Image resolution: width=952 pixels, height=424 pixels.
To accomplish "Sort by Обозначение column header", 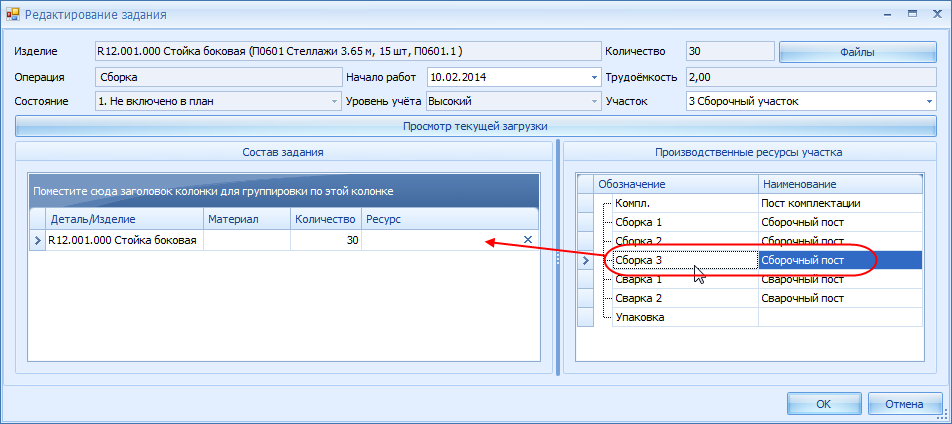I will click(x=676, y=184).
